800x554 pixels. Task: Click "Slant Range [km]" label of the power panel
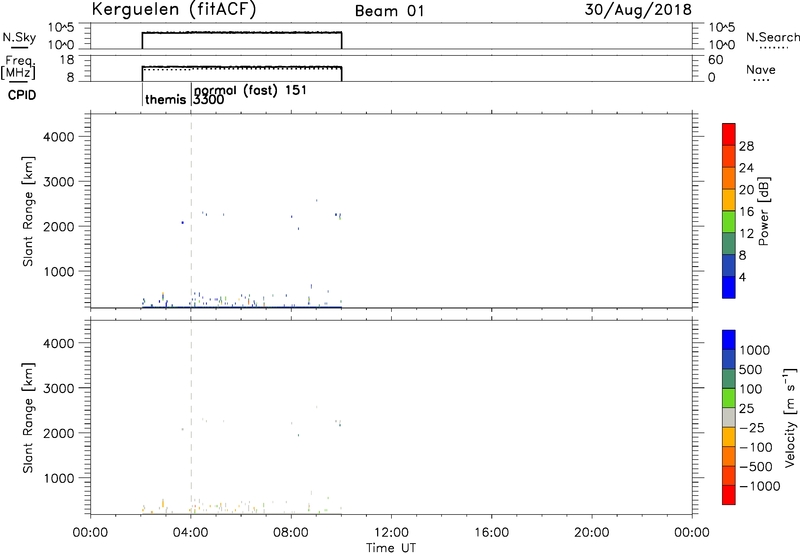(28, 211)
